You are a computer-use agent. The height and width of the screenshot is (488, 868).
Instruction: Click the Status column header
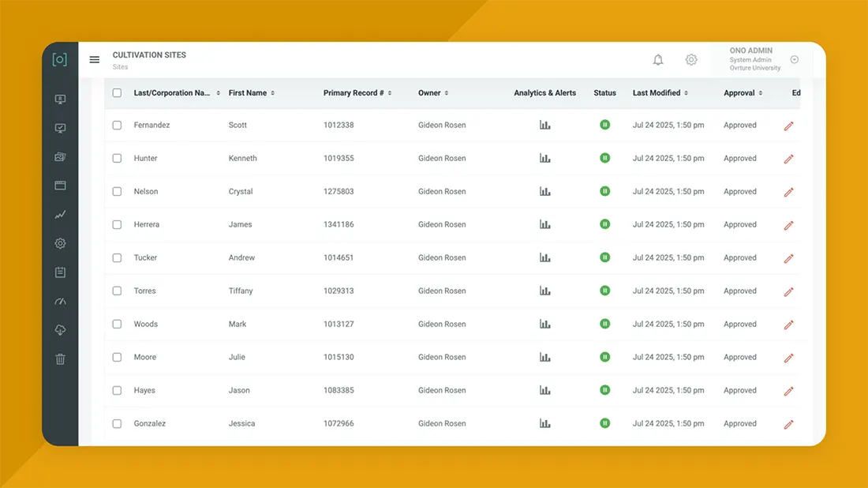[x=604, y=93]
